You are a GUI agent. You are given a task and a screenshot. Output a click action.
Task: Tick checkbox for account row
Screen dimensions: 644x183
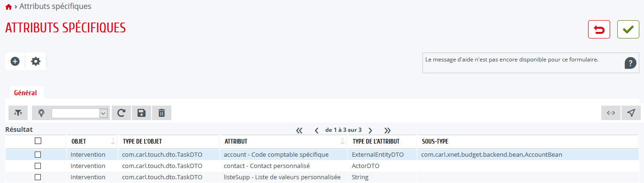(x=38, y=154)
